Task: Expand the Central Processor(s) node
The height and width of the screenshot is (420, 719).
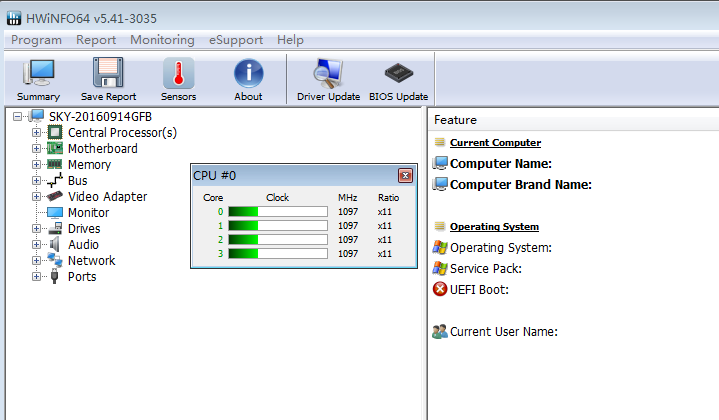Action: point(36,133)
